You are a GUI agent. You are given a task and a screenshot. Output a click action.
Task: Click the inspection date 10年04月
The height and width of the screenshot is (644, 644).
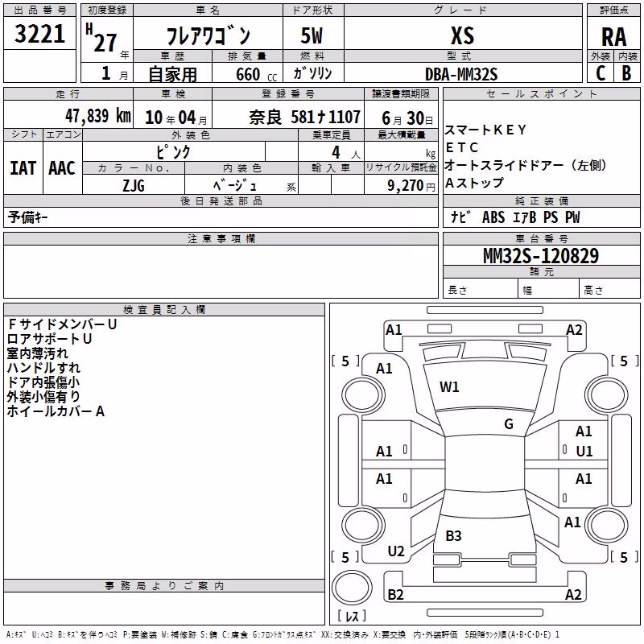click(176, 118)
